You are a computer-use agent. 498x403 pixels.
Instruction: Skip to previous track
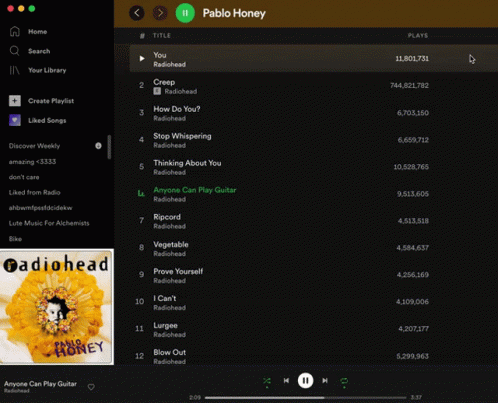pyautogui.click(x=286, y=381)
